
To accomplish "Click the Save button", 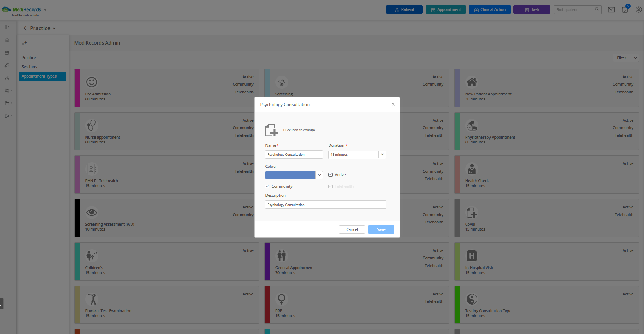I will [x=381, y=229].
